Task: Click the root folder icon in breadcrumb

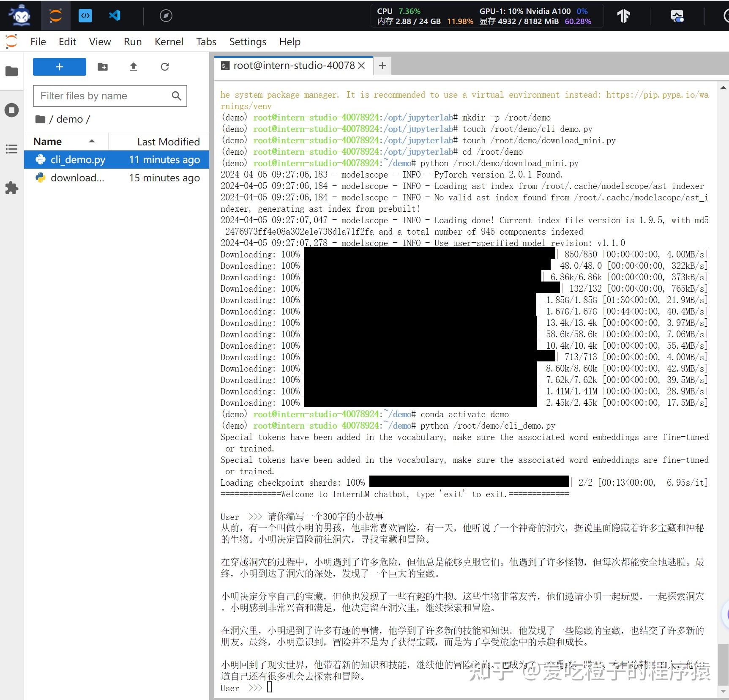Action: point(41,119)
